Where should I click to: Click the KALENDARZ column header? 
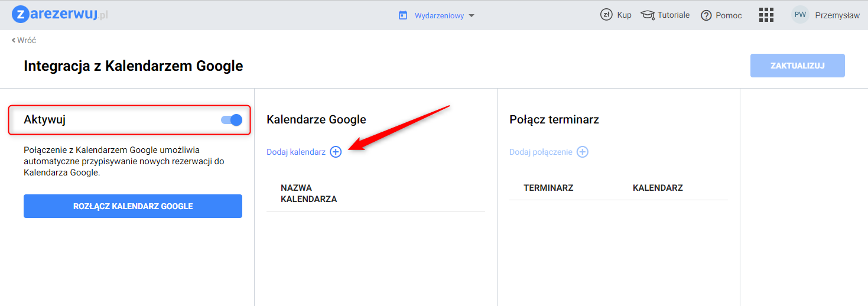[x=658, y=188]
